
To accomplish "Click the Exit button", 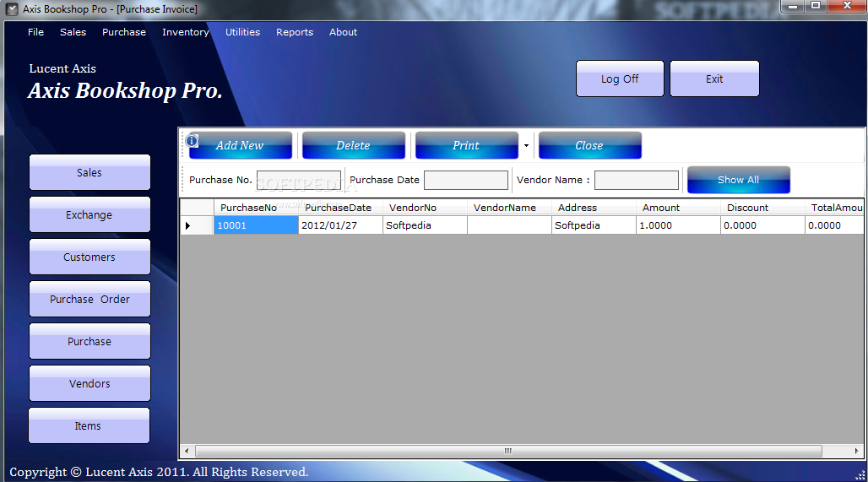I will pos(714,79).
